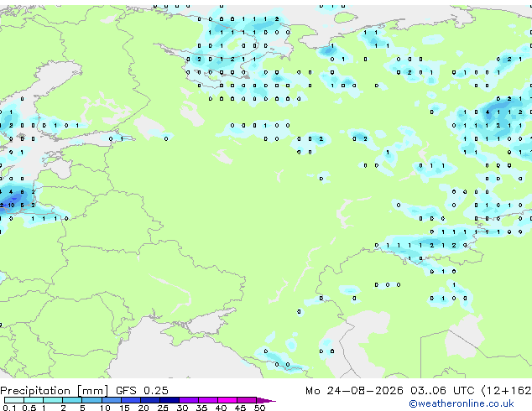The width and height of the screenshot is (532, 411).
Task: Pick the 10–15 mm legend swatch
Action: [111, 400]
